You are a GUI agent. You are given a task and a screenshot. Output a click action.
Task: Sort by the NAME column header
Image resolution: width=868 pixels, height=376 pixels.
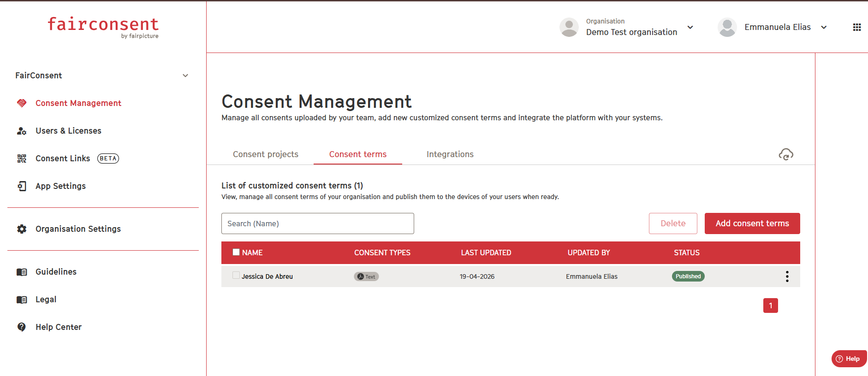click(252, 253)
